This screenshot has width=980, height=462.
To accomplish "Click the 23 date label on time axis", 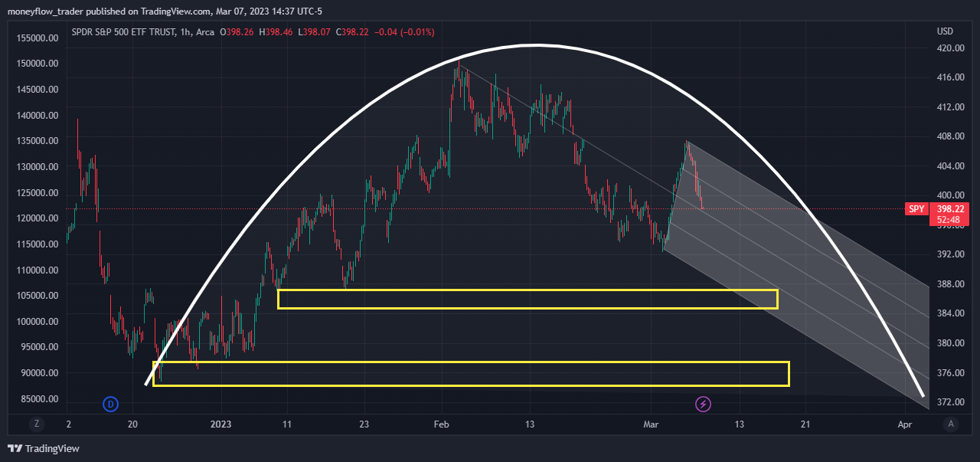I will (x=364, y=424).
